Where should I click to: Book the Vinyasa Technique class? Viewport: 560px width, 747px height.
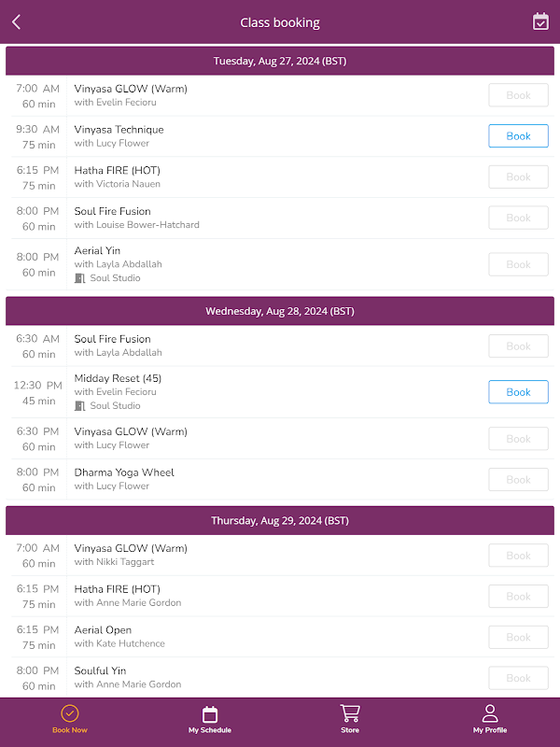click(x=518, y=136)
